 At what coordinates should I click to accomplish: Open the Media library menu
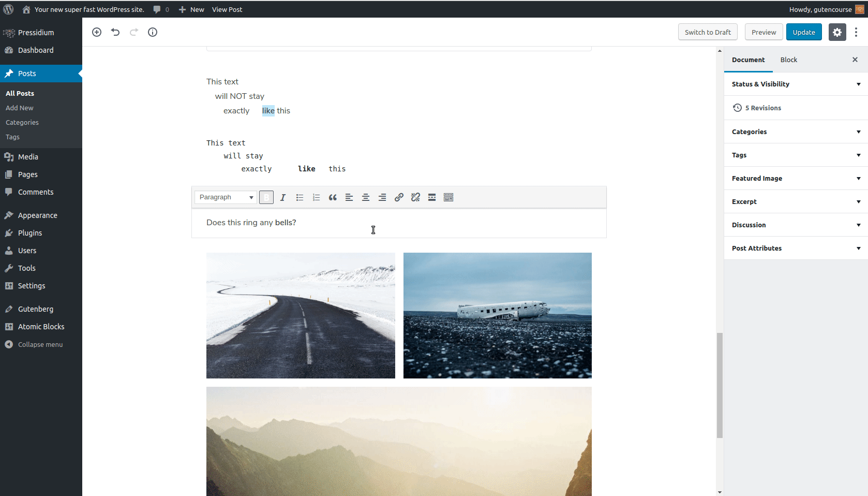click(41, 157)
